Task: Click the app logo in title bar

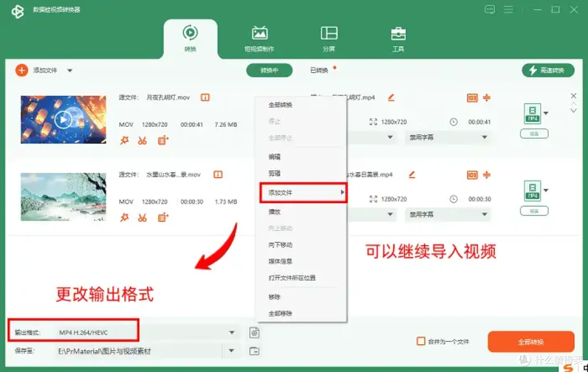Action: click(17, 11)
